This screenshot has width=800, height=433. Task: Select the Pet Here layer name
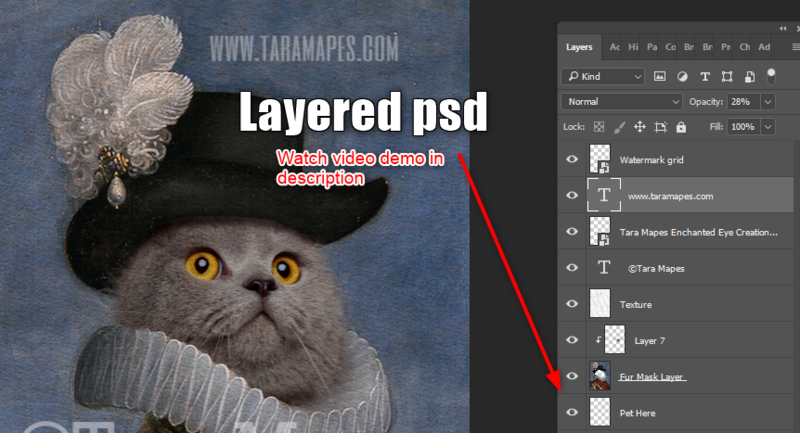click(x=637, y=413)
